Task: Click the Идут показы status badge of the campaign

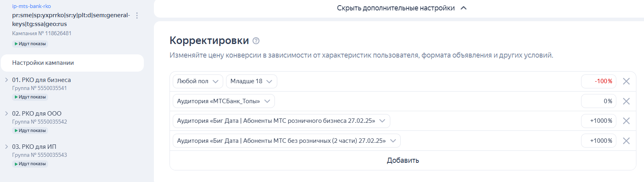Action: (30, 44)
